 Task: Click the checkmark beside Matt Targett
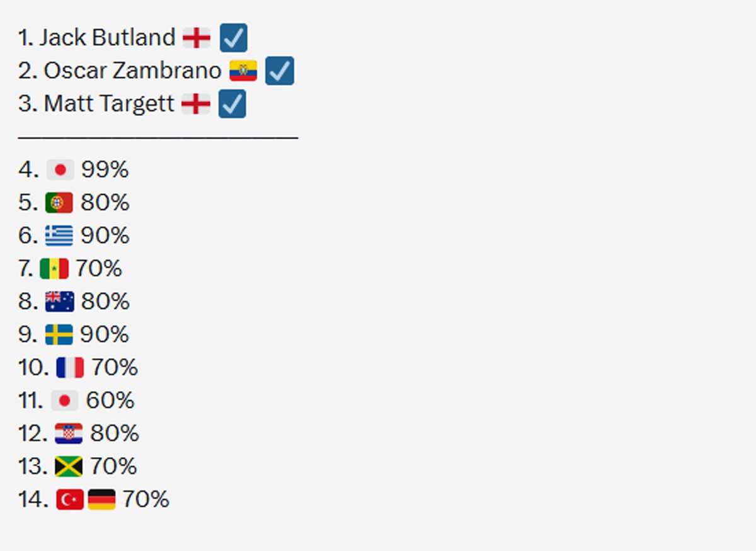click(x=232, y=104)
